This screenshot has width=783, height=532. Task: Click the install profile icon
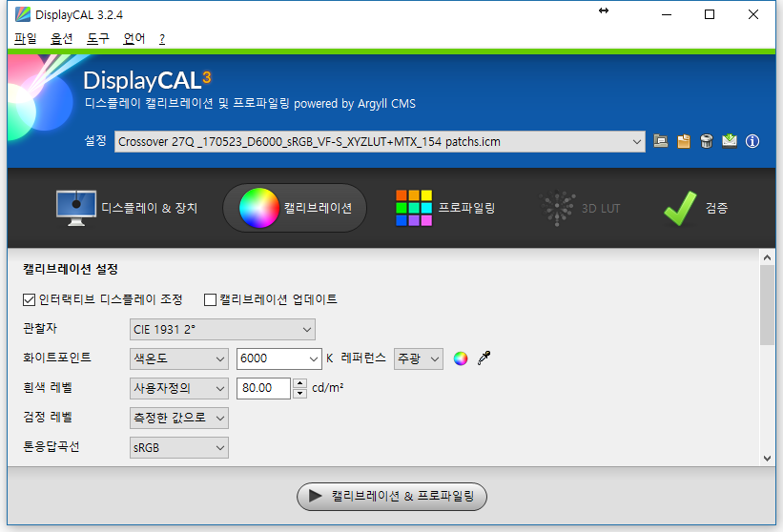click(x=730, y=141)
